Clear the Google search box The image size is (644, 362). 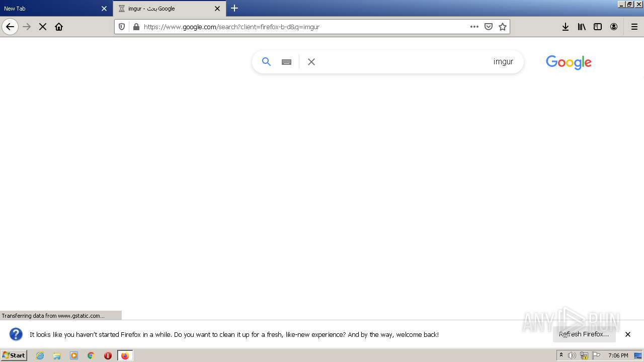pos(311,62)
